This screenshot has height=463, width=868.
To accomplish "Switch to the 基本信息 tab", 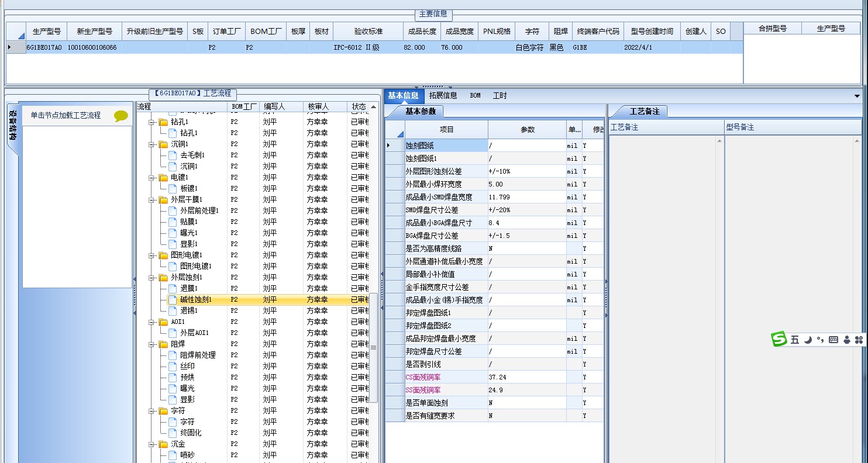I will 404,96.
